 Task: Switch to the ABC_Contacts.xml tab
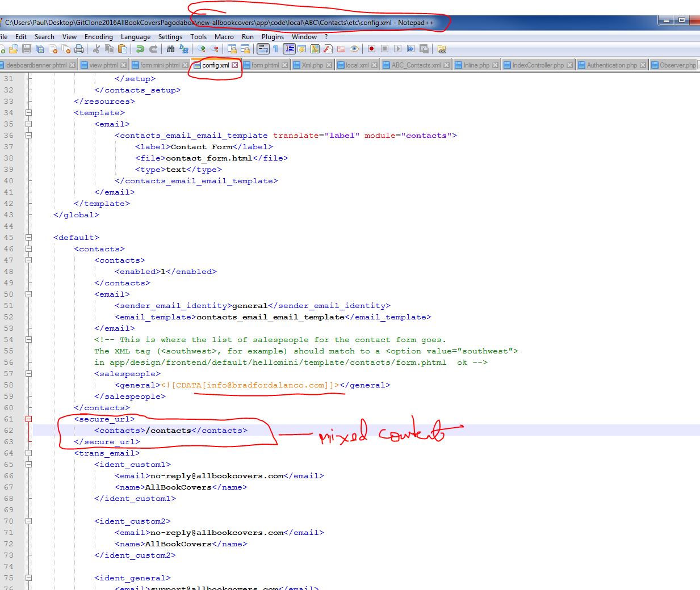pos(416,65)
